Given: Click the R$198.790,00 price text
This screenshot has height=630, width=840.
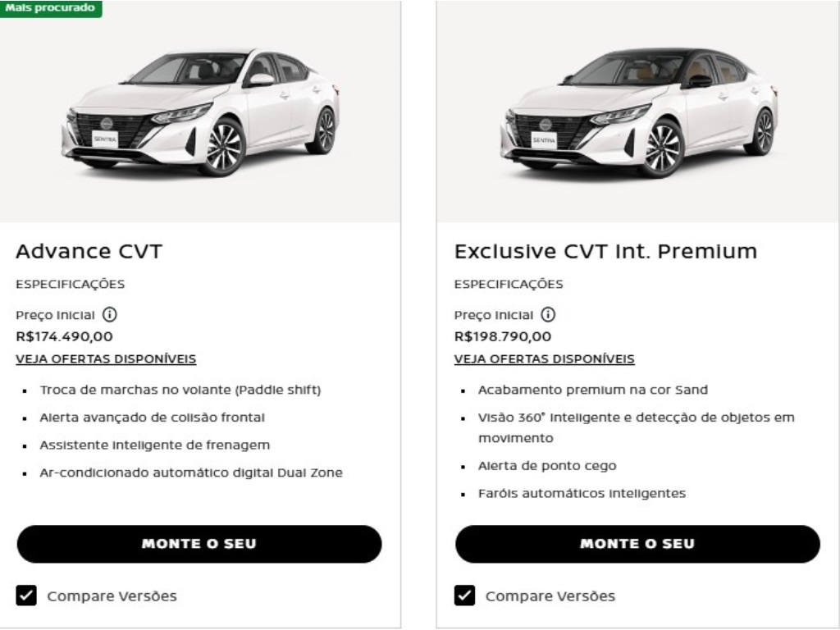Looking at the screenshot, I should [x=503, y=336].
